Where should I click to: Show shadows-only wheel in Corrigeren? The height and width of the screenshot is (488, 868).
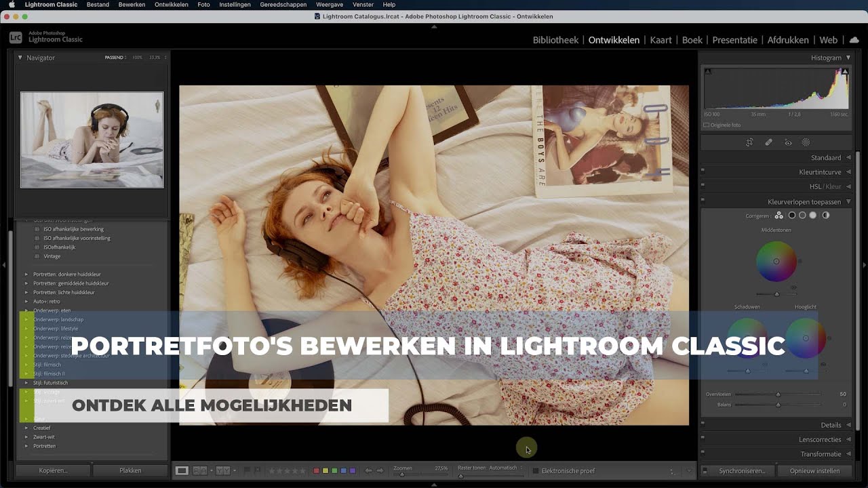pyautogui.click(x=791, y=216)
